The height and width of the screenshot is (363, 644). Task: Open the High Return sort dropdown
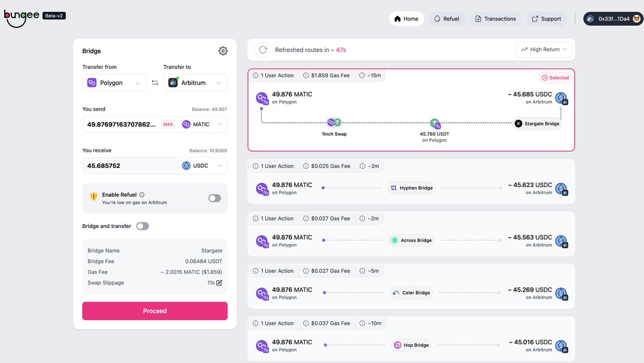(544, 49)
